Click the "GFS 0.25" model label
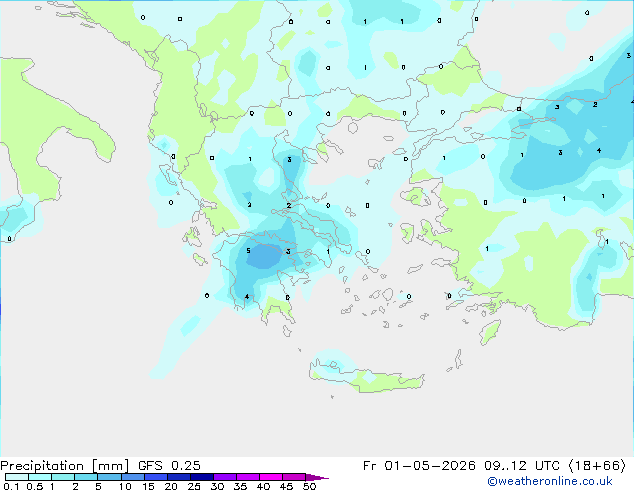This screenshot has height=490, width=634. [169, 466]
